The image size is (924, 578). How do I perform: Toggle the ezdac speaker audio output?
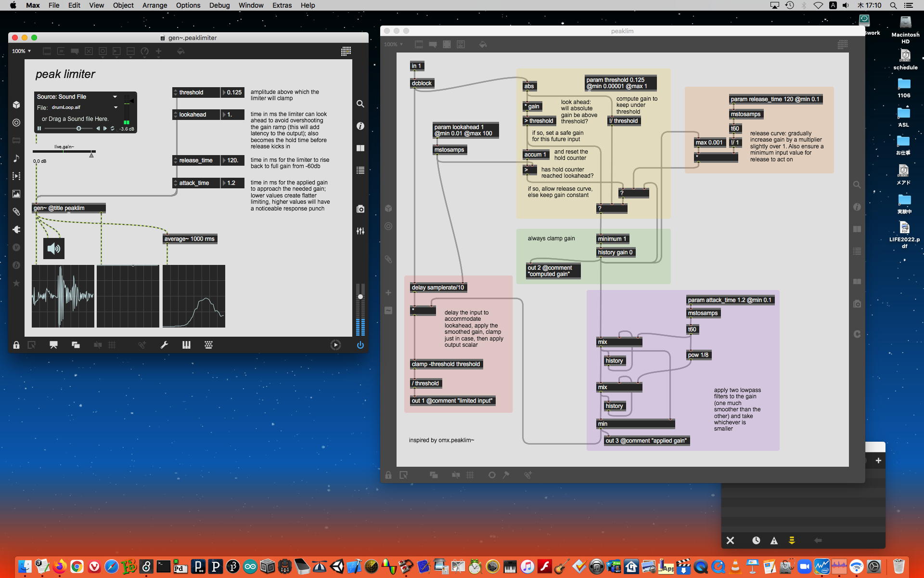54,249
